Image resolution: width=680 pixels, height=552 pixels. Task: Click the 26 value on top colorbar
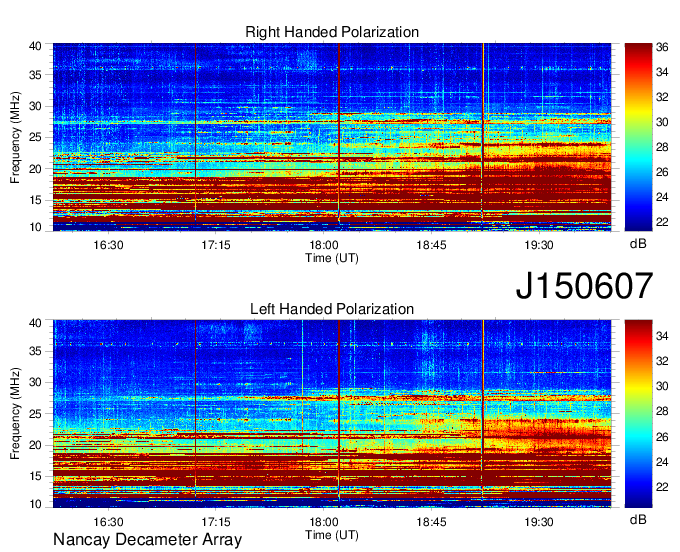click(x=662, y=172)
